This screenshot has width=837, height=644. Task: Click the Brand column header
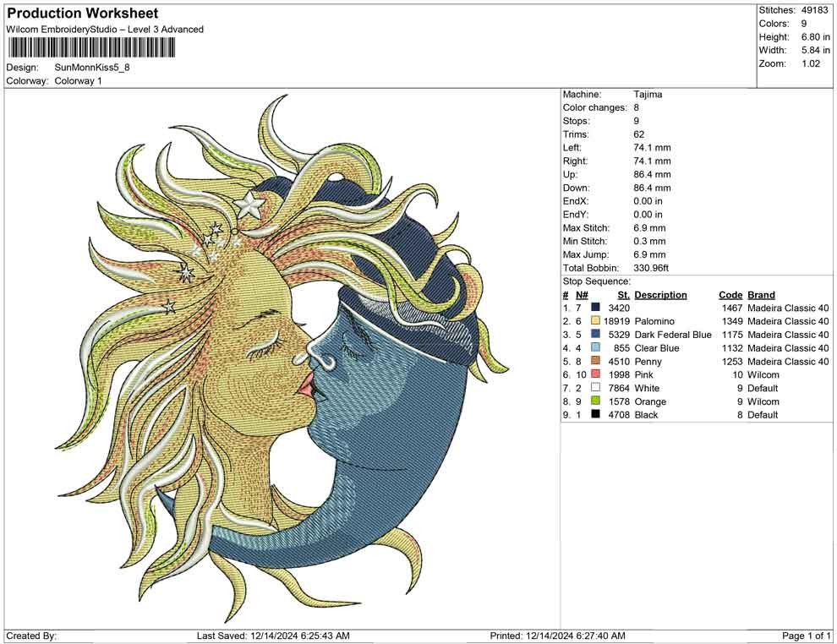click(x=761, y=295)
